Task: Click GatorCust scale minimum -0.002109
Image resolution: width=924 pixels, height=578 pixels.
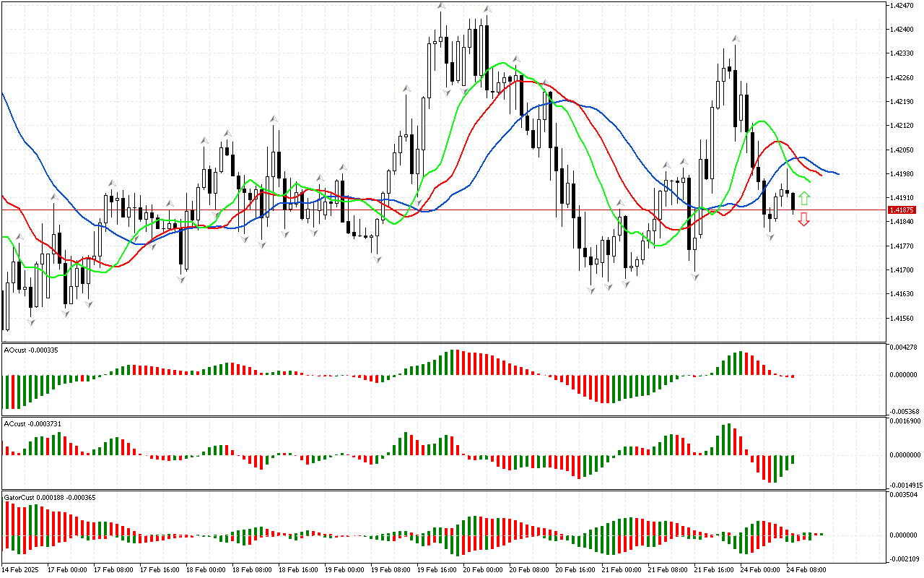Action: (x=903, y=558)
